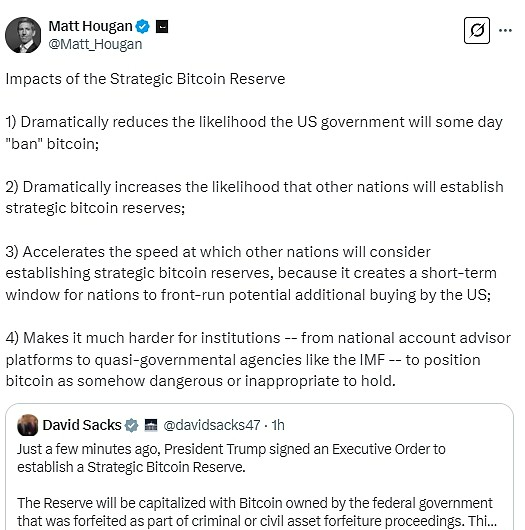Click point 3 about front-running US buying
The height and width of the screenshot is (530, 525).
click(251, 273)
